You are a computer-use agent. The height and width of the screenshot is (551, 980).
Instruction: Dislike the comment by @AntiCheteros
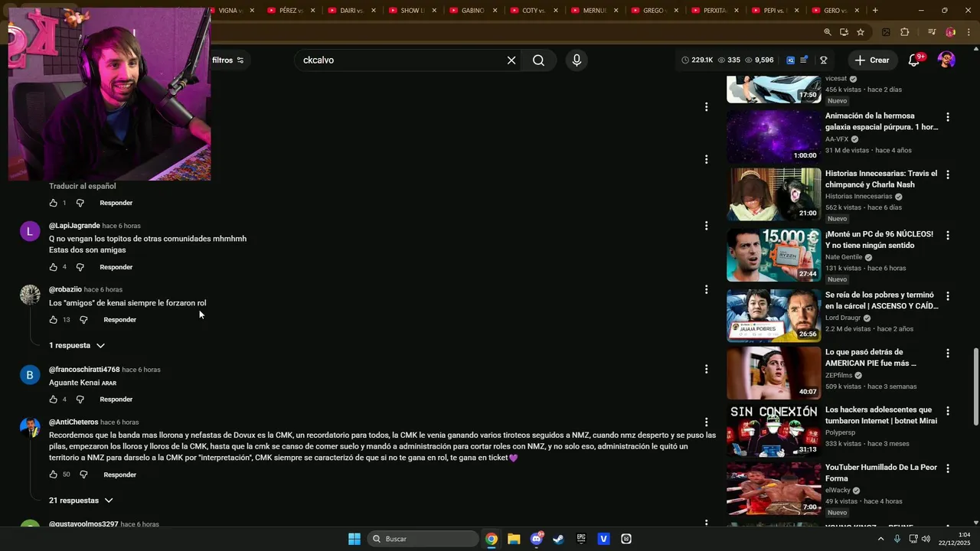click(83, 474)
